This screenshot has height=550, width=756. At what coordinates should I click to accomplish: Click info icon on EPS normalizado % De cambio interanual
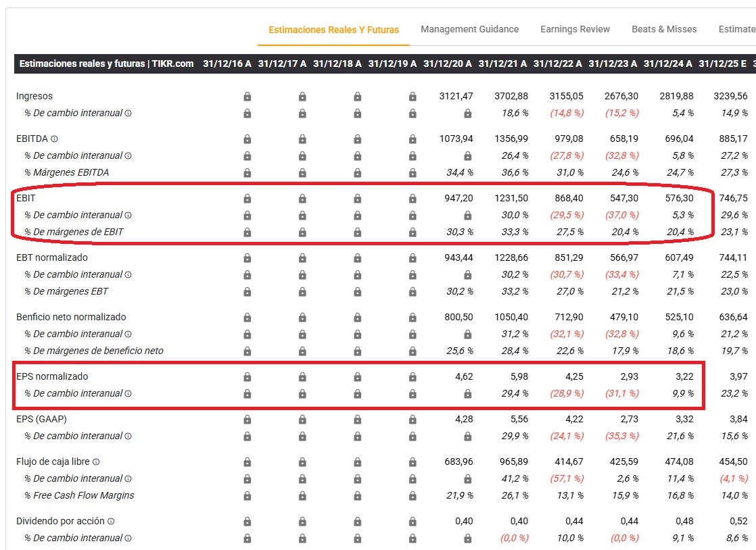128,394
